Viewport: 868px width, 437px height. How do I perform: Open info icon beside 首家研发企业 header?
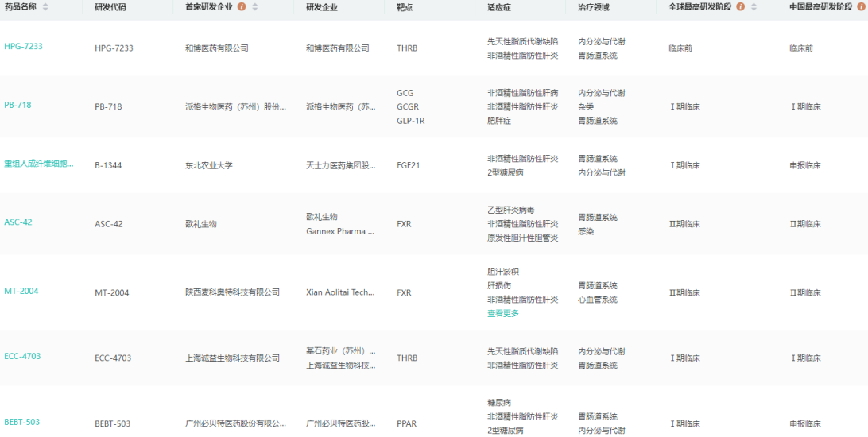242,6
